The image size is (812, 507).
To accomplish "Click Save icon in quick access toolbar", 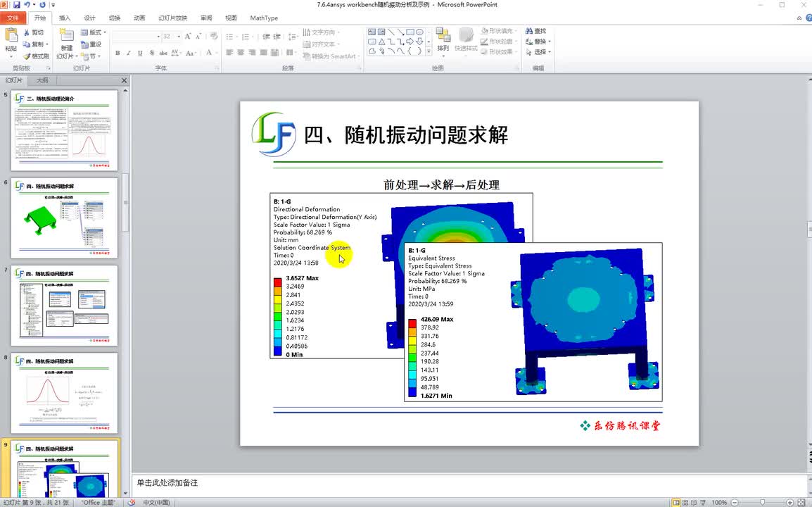I will click(x=17, y=5).
